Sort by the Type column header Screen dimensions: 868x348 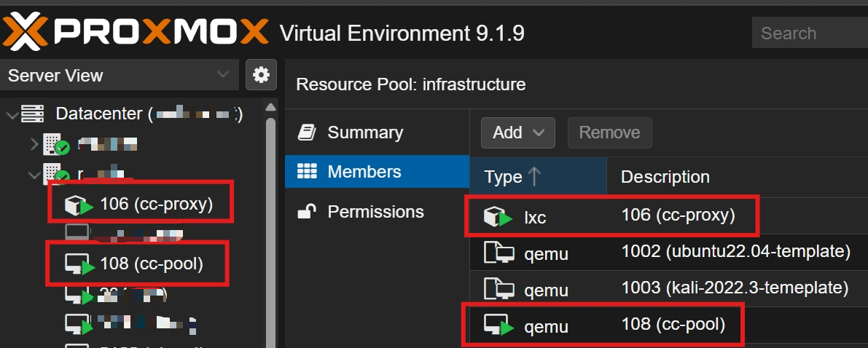(x=538, y=177)
